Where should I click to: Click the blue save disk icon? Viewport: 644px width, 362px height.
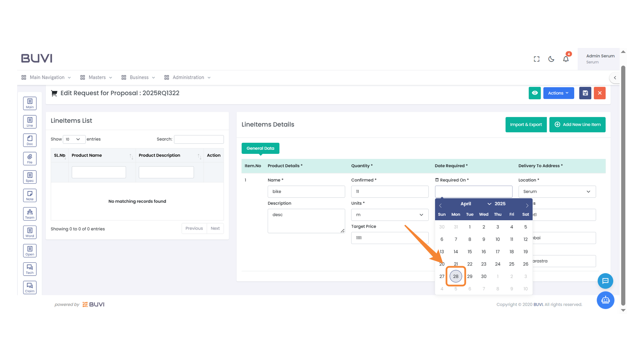[585, 93]
